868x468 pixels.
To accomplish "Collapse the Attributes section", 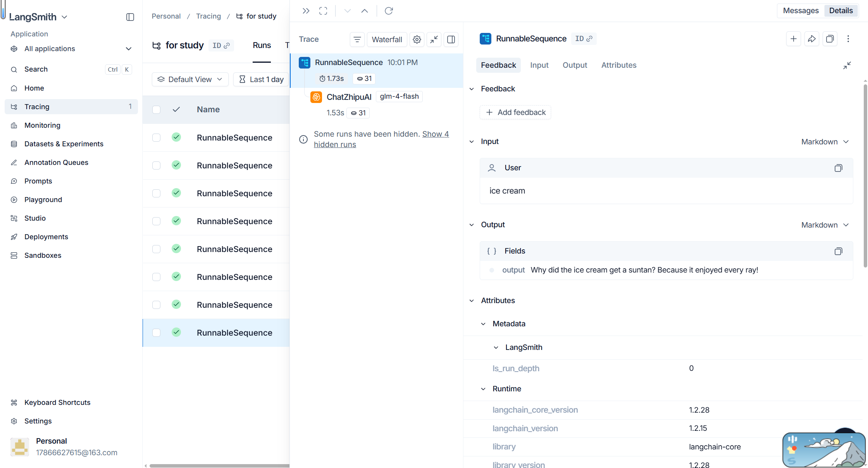I will point(472,301).
